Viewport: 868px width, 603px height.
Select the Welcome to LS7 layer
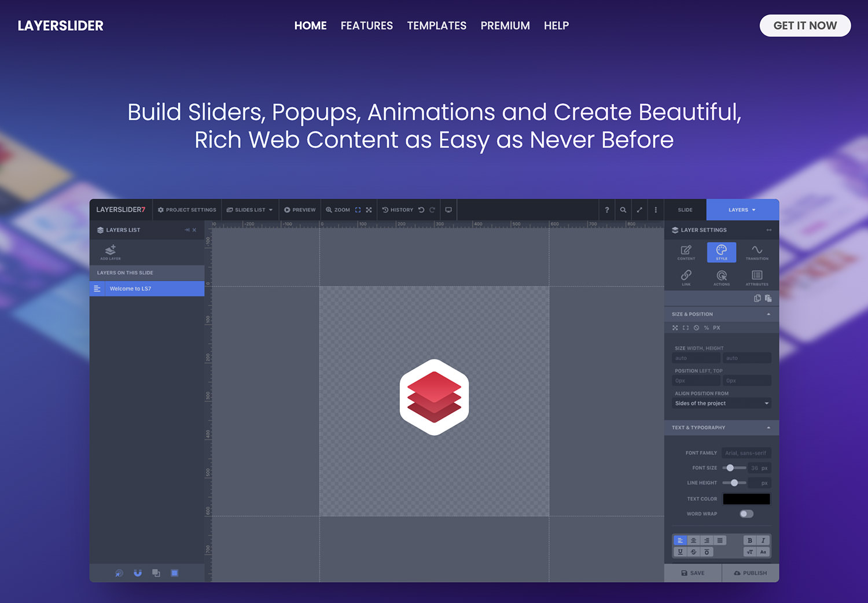147,289
